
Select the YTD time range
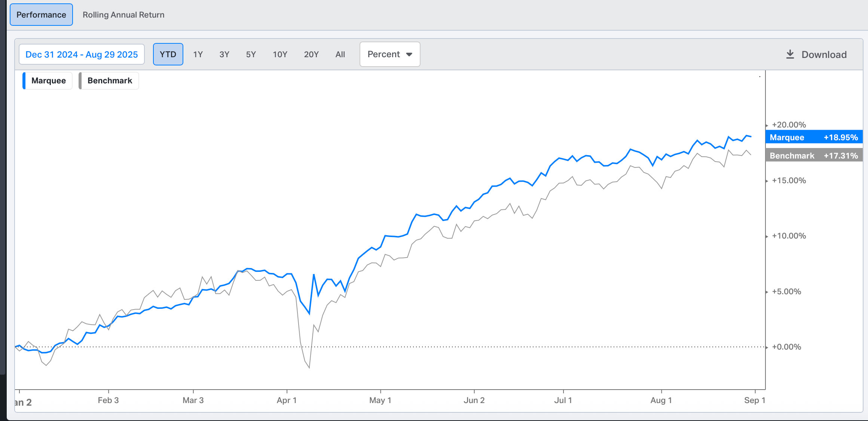168,55
